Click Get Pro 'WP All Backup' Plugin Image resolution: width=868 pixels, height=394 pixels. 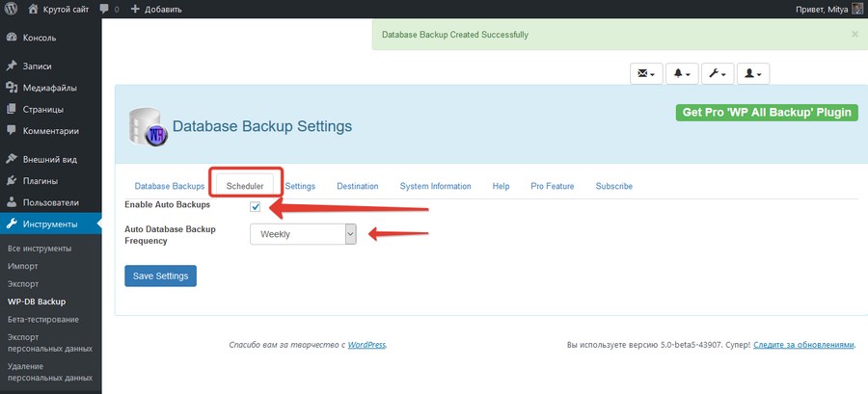pos(767,112)
